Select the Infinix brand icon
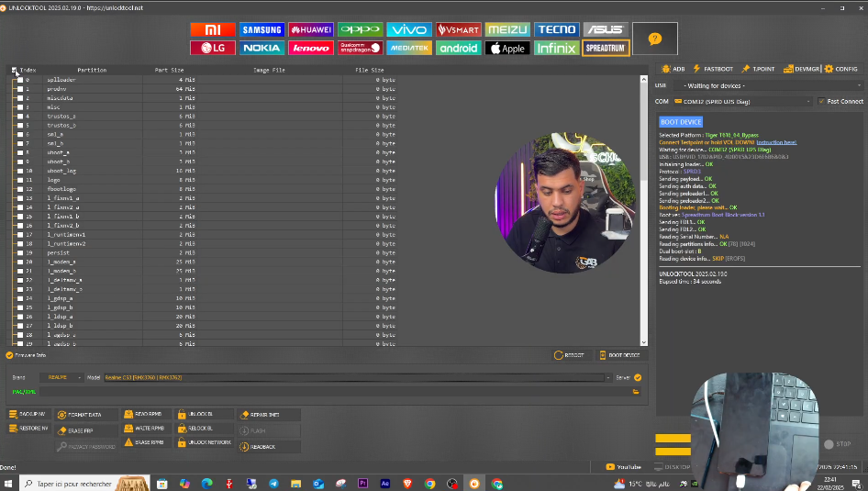Viewport: 868px width, 491px height. [x=556, y=48]
